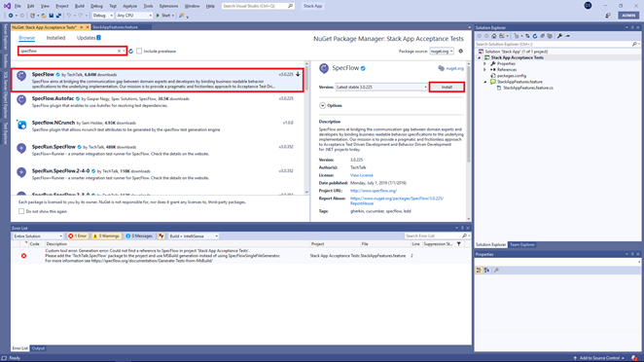Open the File menu

click(18, 6)
